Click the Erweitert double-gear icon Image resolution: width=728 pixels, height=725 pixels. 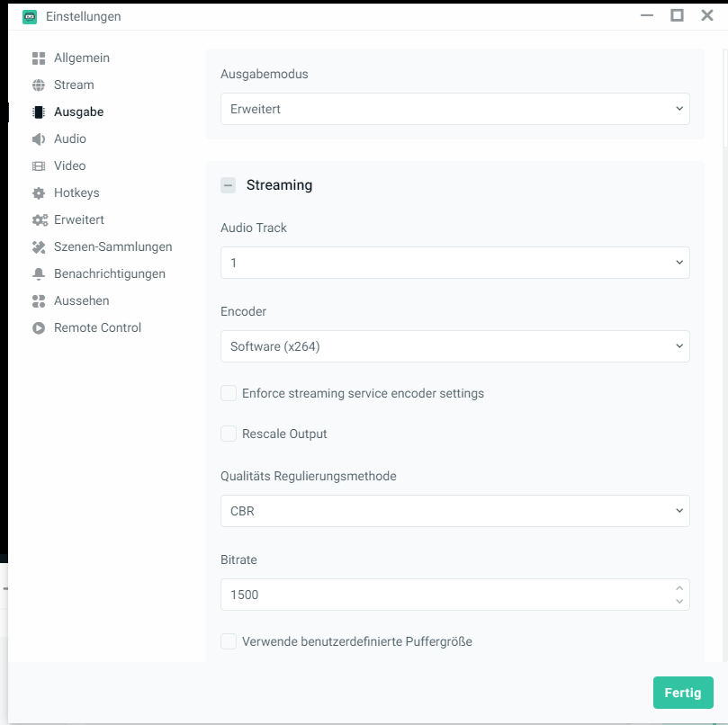[x=40, y=220]
